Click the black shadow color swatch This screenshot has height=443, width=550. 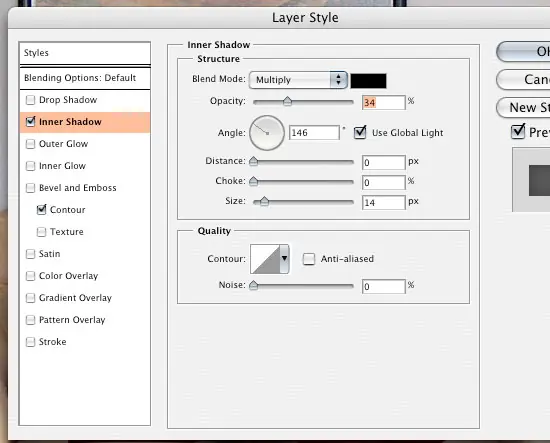368,81
